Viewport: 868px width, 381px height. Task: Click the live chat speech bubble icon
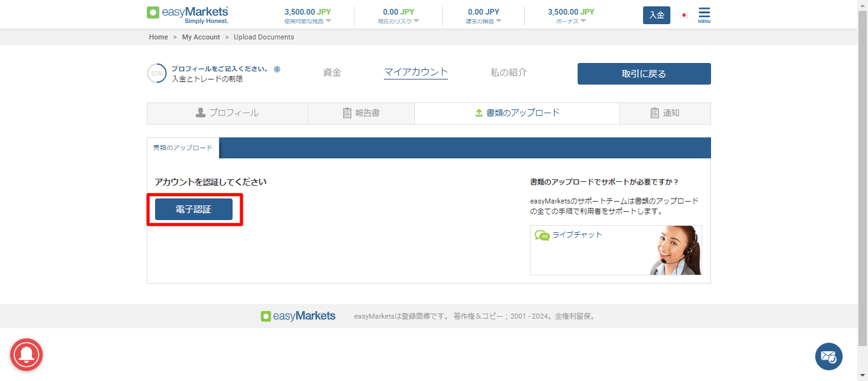[x=542, y=235]
